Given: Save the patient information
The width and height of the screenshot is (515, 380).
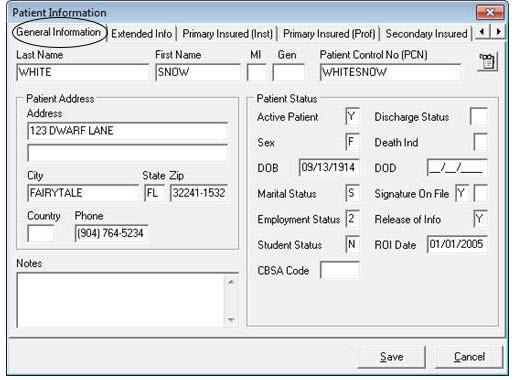Looking at the screenshot, I should coord(391,357).
